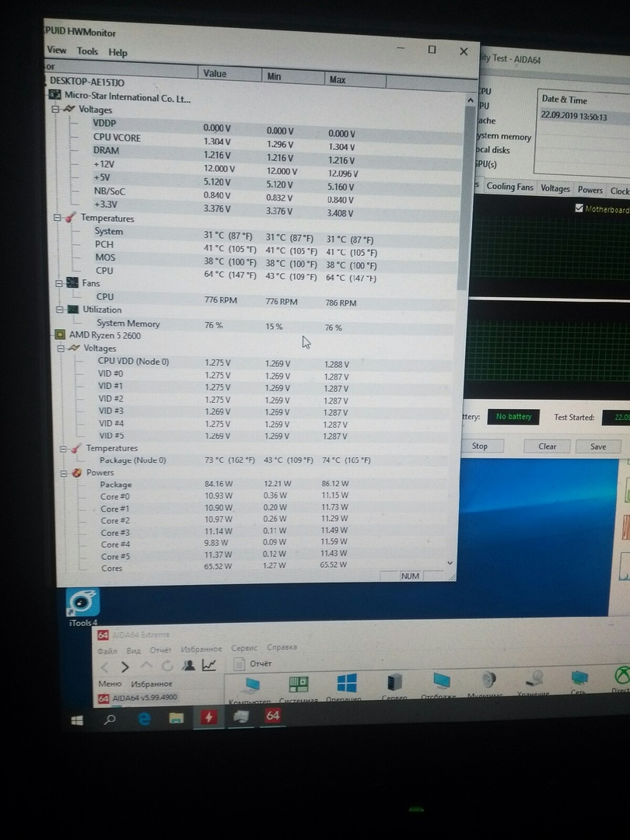Toggle the Motherboard checkbox in AIDA64 graph

(579, 208)
